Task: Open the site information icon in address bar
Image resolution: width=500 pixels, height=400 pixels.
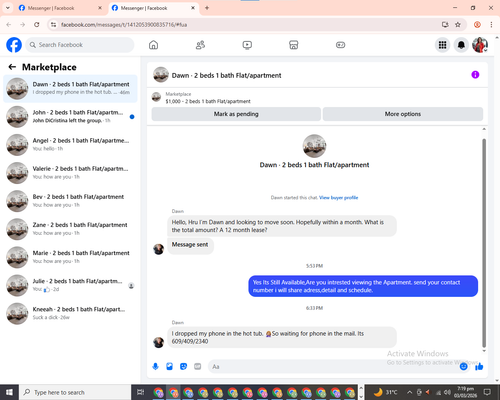Action: click(x=53, y=25)
